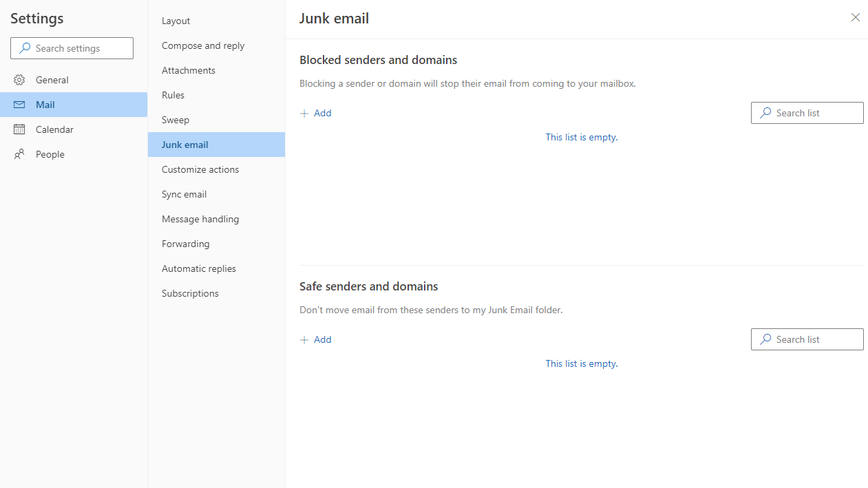The width and height of the screenshot is (868, 488).
Task: Click 'Blocking a sender or domain' description text
Action: coord(467,83)
